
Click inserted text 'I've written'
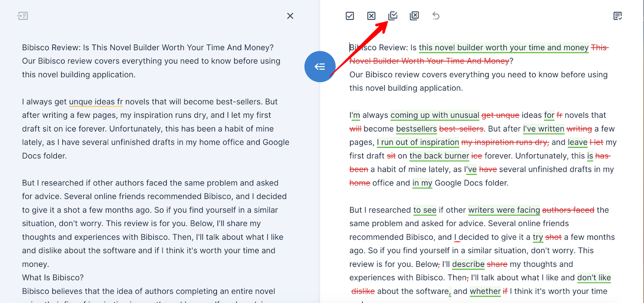(543, 129)
